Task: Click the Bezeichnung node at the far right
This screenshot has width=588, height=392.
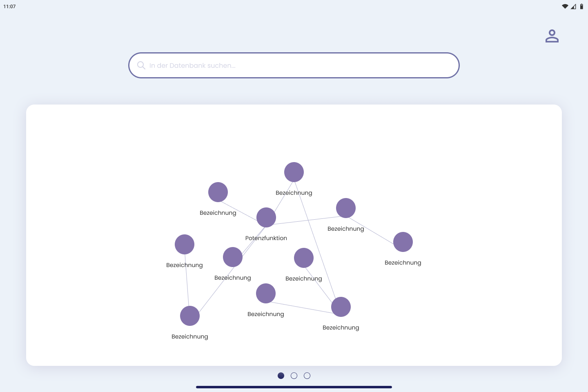Action: pos(403,242)
